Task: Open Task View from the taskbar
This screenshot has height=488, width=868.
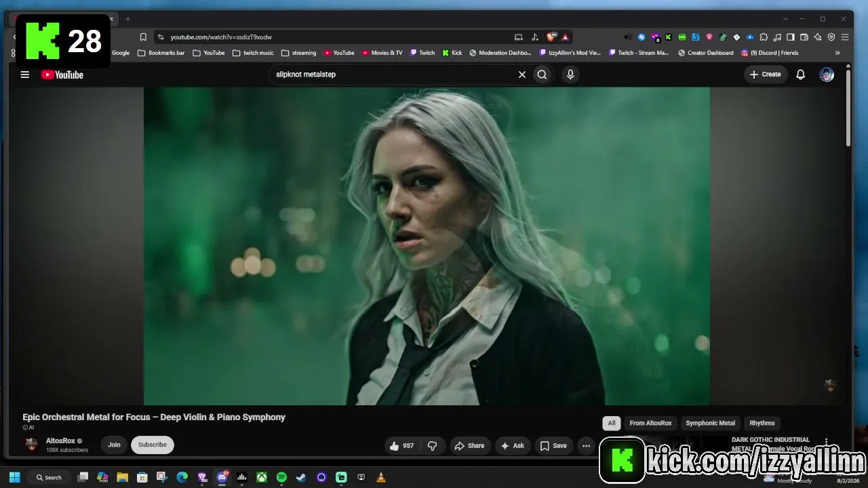Action: (83, 477)
